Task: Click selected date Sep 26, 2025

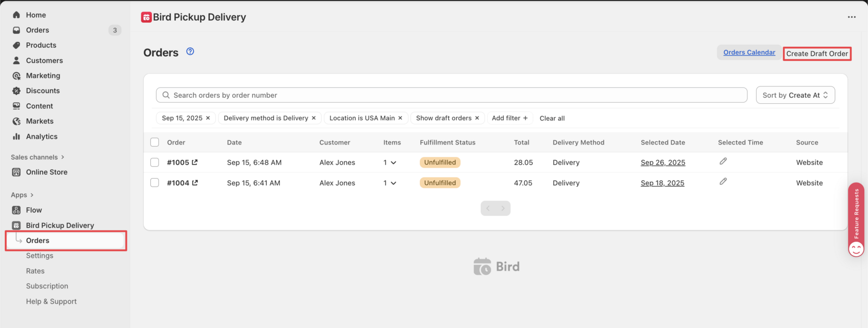Action: tap(663, 162)
